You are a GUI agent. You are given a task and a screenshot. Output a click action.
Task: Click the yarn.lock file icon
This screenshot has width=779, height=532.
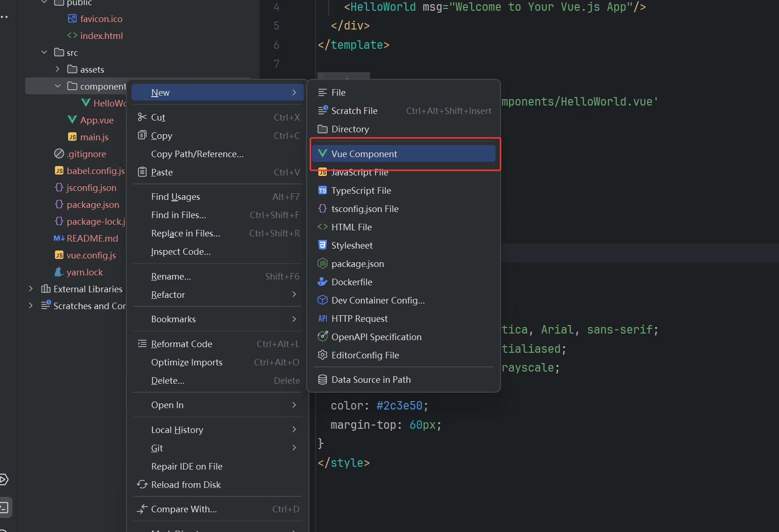pos(59,272)
